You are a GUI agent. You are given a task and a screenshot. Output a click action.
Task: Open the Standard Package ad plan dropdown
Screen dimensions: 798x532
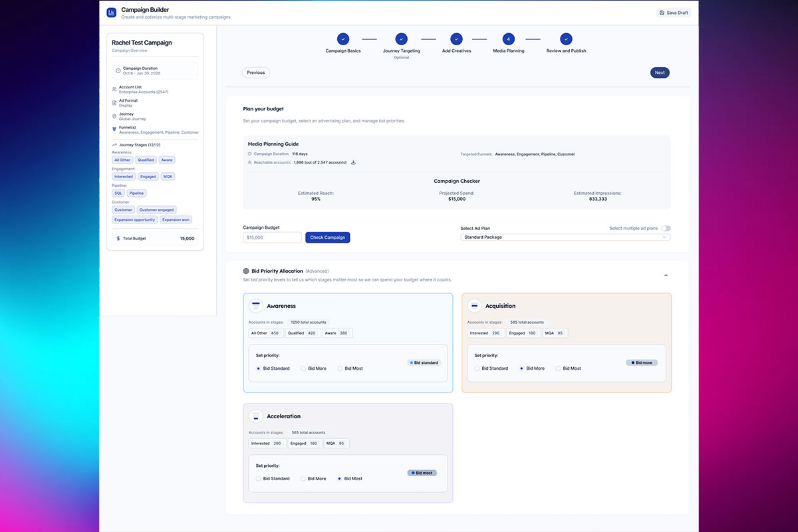(565, 237)
